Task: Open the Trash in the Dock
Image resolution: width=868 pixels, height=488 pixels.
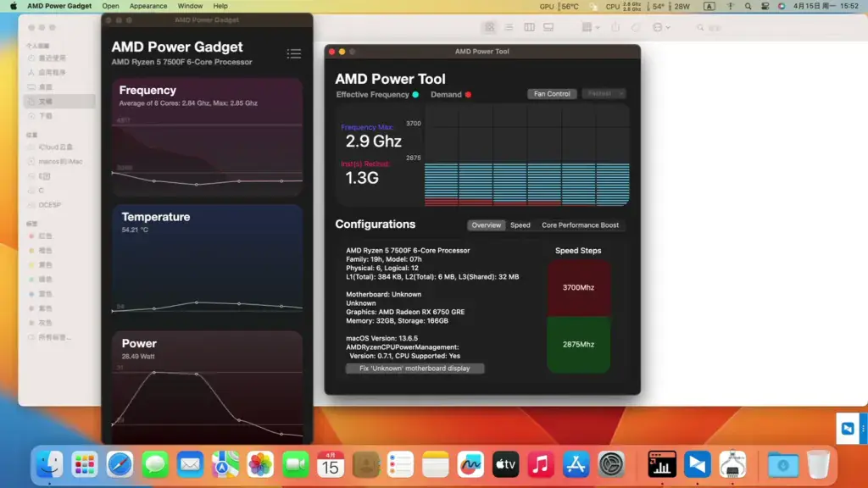Action: tap(818, 464)
